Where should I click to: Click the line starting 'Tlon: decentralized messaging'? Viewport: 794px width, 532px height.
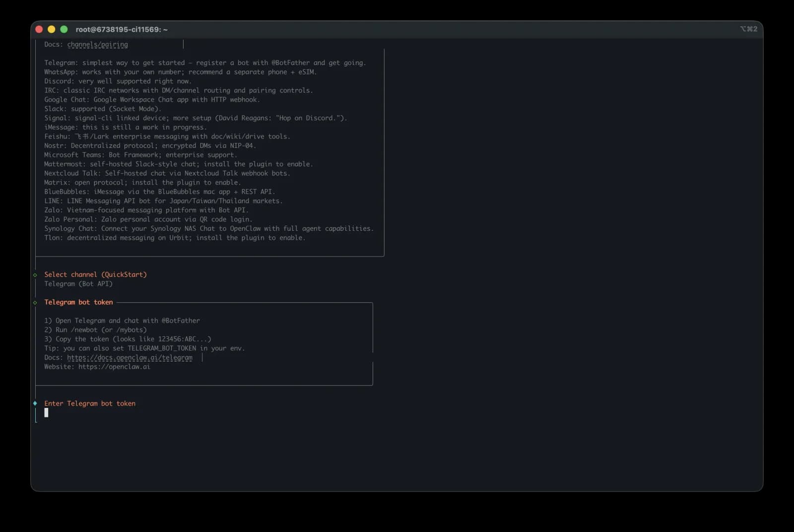tap(175, 238)
